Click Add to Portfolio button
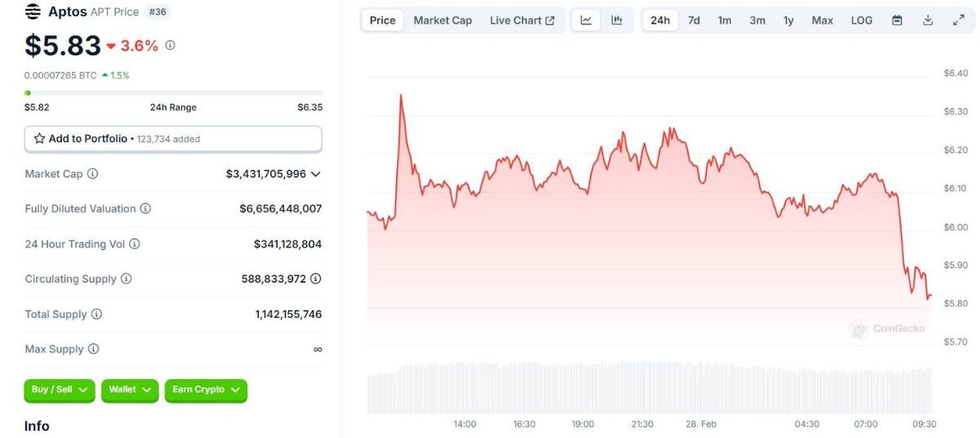Screen dimensions: 980x438 (173, 139)
